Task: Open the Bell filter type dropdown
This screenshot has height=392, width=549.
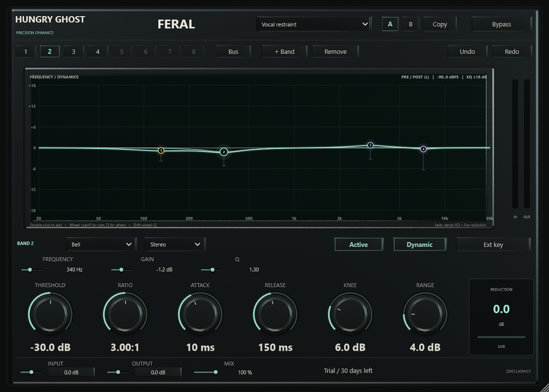Action: point(101,245)
